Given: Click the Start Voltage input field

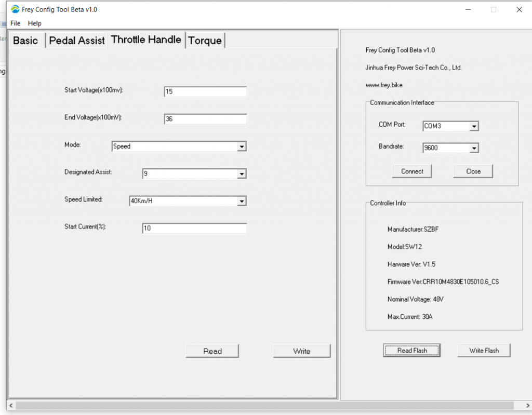Looking at the screenshot, I should pyautogui.click(x=205, y=91).
